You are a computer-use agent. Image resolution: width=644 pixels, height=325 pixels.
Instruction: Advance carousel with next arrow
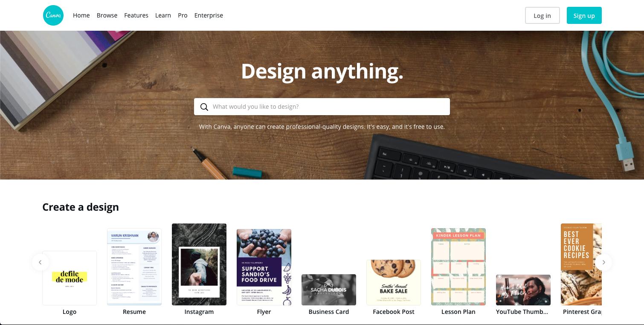click(x=603, y=262)
